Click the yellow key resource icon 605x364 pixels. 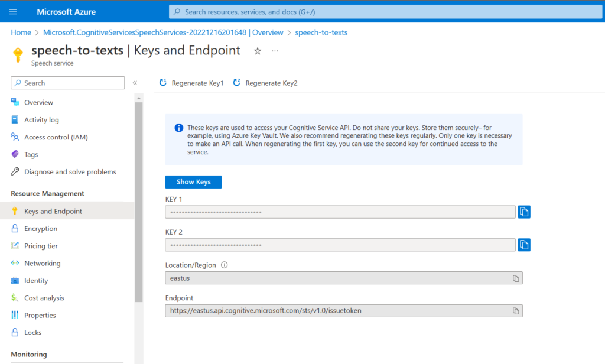click(x=18, y=55)
